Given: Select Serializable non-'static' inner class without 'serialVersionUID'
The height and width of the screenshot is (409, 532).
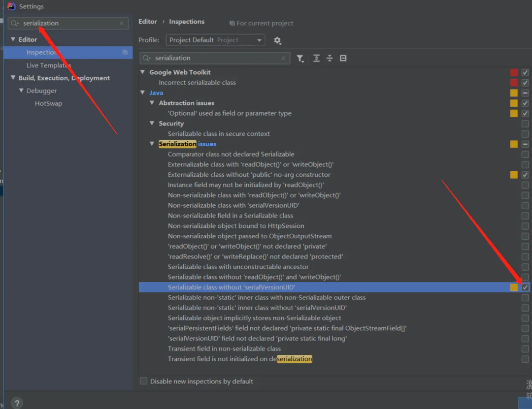Looking at the screenshot, I should pyautogui.click(x=257, y=308).
